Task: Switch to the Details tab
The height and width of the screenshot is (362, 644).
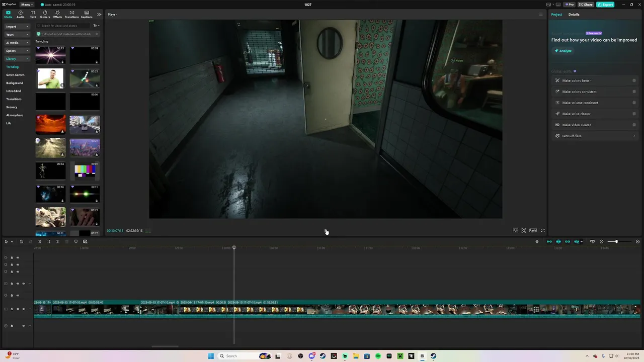Action: pos(574,15)
